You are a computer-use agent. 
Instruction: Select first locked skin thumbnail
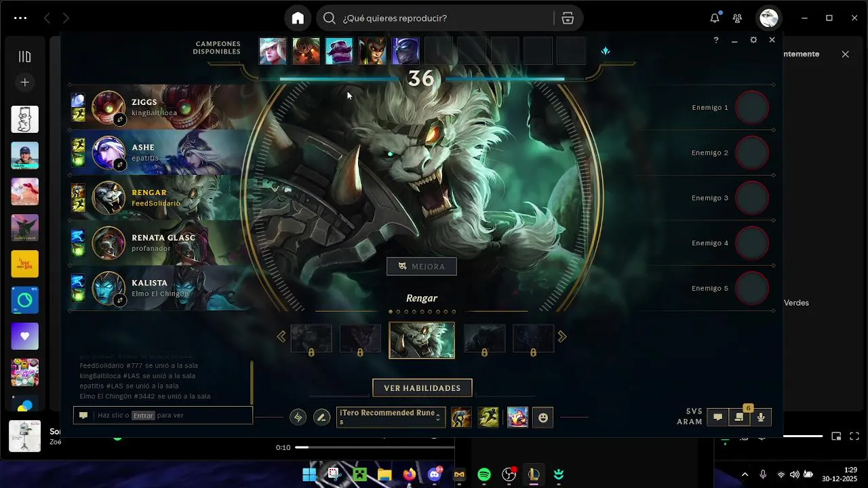pyautogui.click(x=312, y=338)
